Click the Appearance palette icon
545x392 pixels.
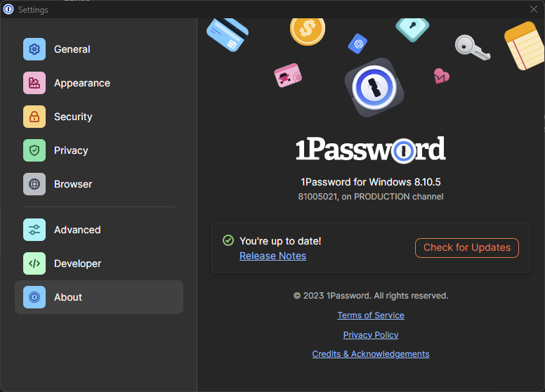34,83
